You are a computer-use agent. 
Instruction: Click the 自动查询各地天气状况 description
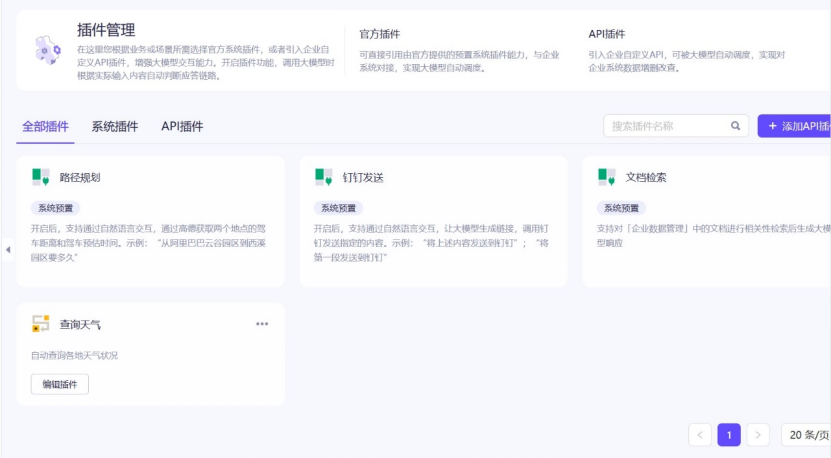[x=75, y=355]
